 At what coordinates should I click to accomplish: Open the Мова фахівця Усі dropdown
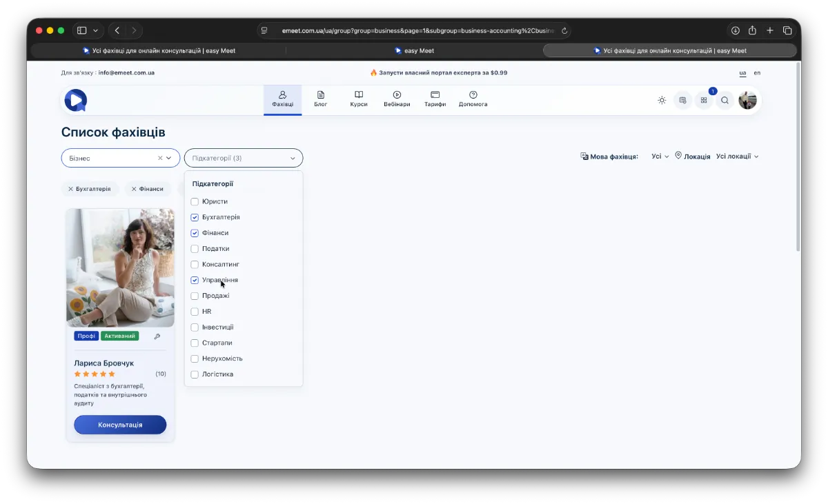point(660,157)
